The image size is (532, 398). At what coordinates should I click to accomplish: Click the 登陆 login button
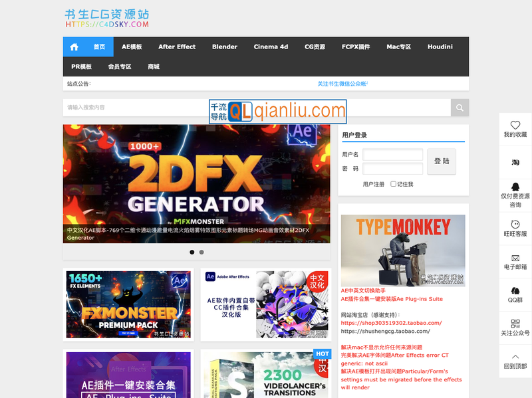[442, 161]
